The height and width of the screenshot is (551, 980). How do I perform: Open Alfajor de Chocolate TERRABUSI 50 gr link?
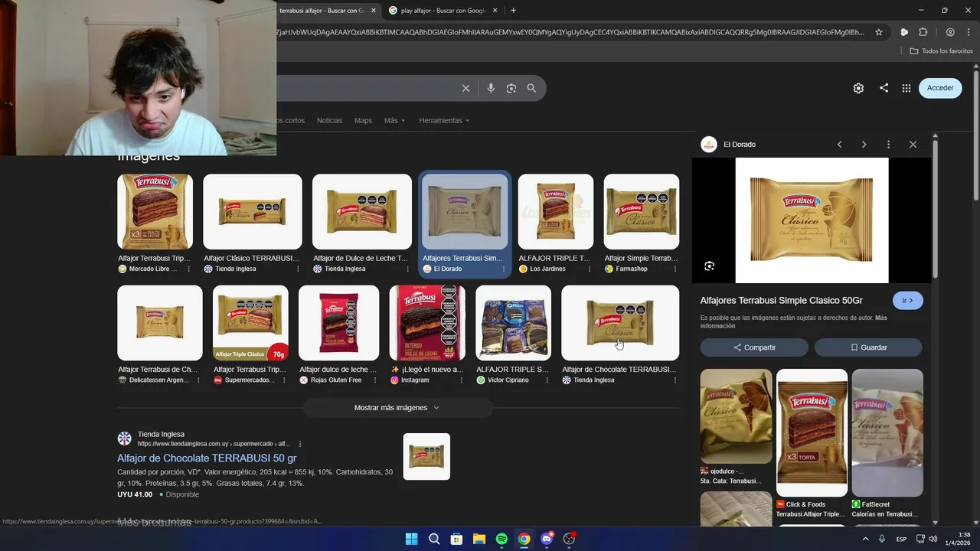pos(207,458)
